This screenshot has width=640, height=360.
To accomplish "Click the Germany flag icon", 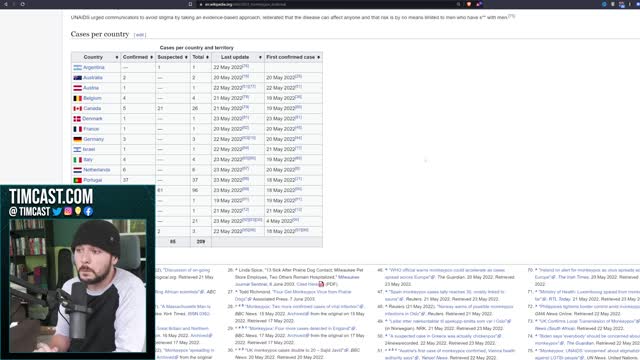I will click(x=78, y=139).
